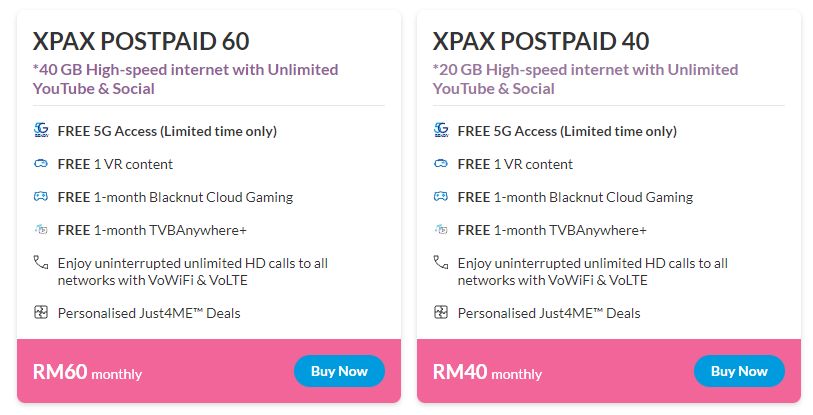Image resolution: width=813 pixels, height=415 pixels.
Task: Buy the XPAX Postpaid 60 plan now
Action: pos(340,371)
